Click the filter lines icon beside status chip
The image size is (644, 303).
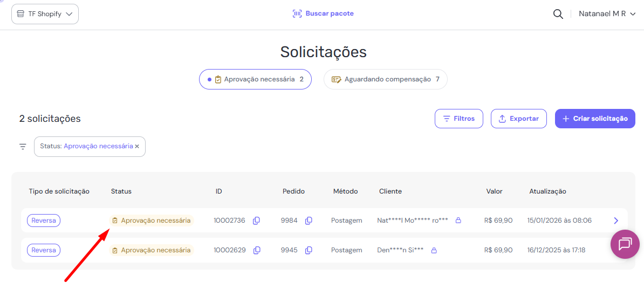click(23, 147)
